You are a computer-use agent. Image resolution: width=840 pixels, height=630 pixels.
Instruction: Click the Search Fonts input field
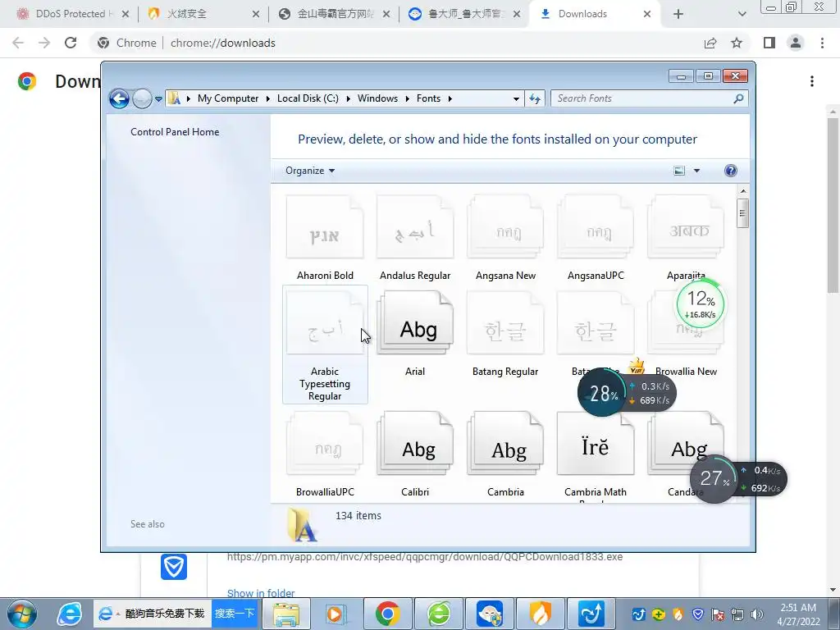[643, 98]
